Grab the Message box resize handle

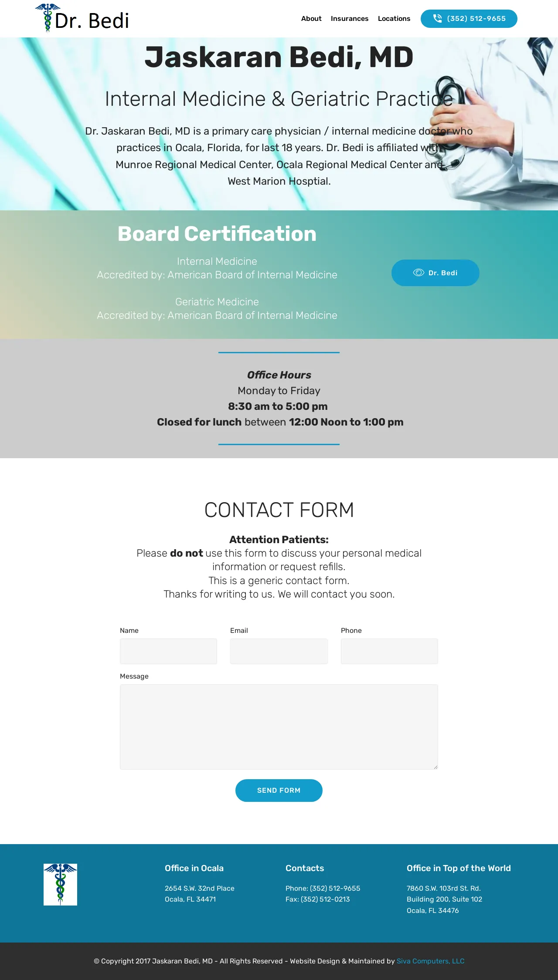click(x=436, y=767)
